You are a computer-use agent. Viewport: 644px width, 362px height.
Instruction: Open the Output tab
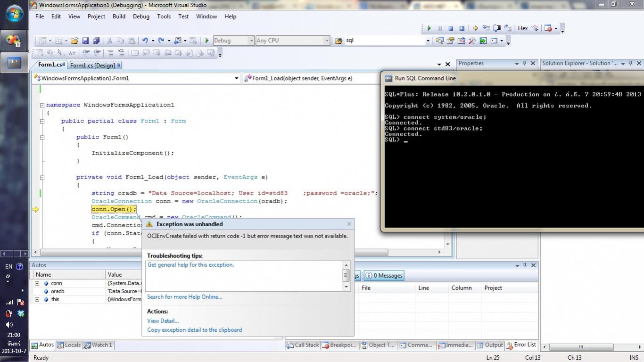490,345
